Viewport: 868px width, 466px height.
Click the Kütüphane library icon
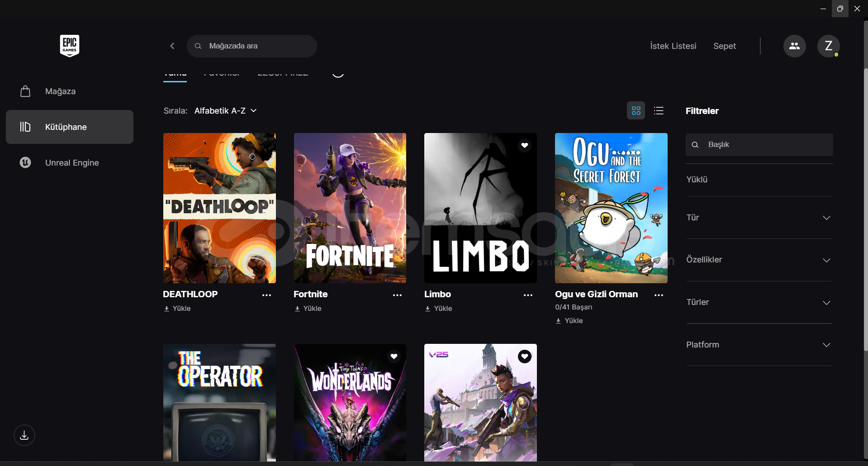[25, 127]
